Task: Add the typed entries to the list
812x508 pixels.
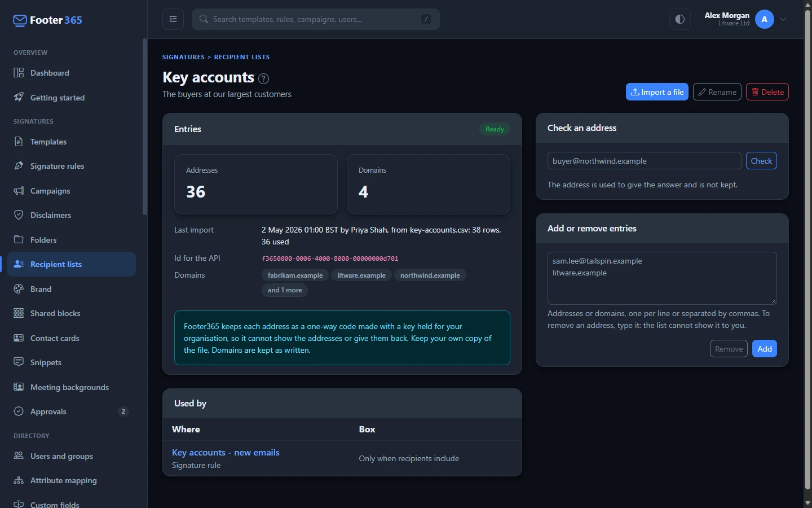Action: pyautogui.click(x=765, y=349)
